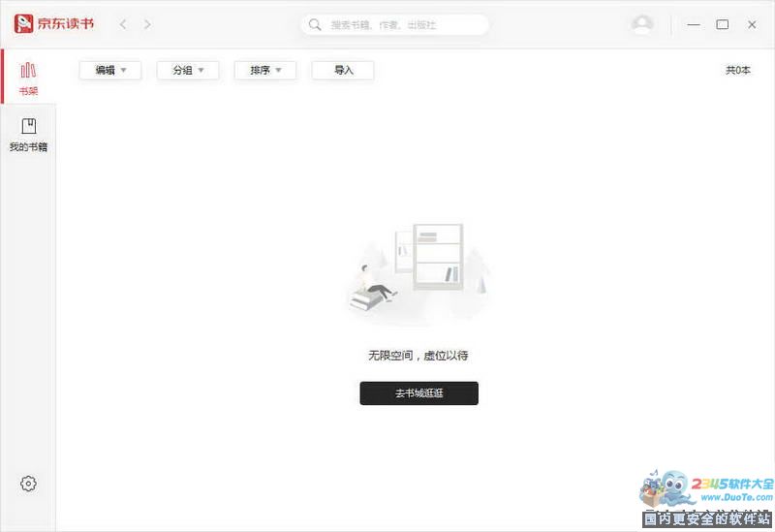Click the 无限空间，虚位以待 text
This screenshot has width=775, height=532.
(418, 356)
